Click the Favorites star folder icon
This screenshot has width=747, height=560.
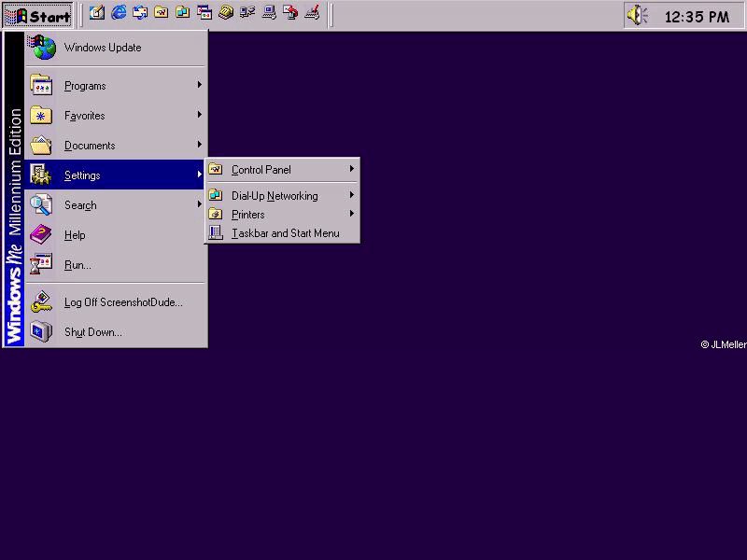41,115
